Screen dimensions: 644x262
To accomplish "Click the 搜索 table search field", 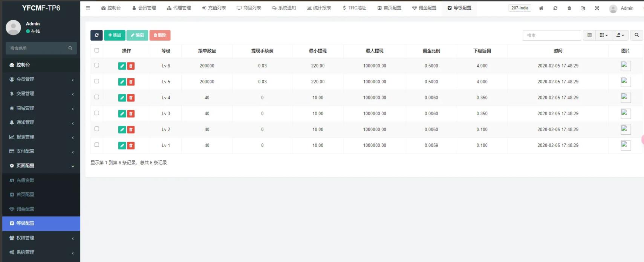I will click(552, 35).
